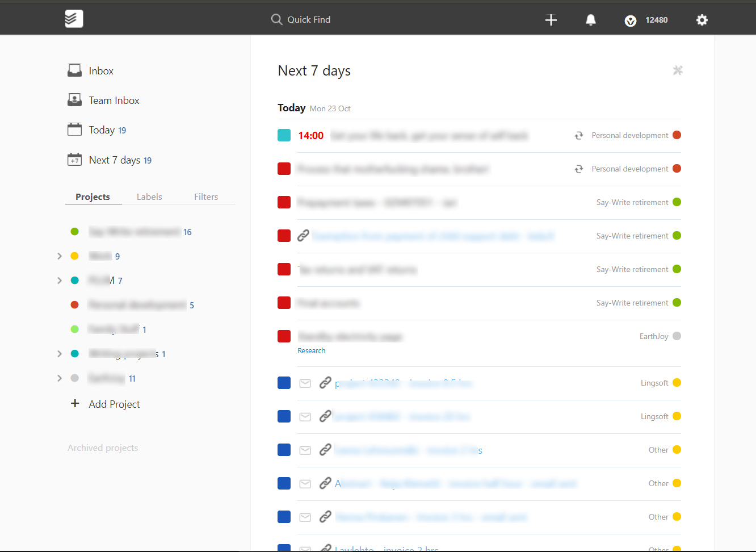Complete the first Say-Write retirement task
The height and width of the screenshot is (552, 756).
click(284, 202)
